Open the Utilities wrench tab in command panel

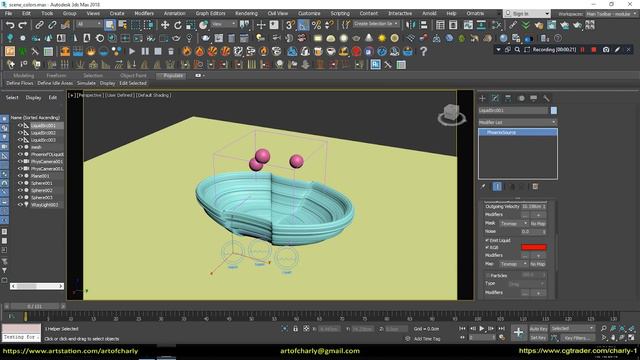pos(546,98)
